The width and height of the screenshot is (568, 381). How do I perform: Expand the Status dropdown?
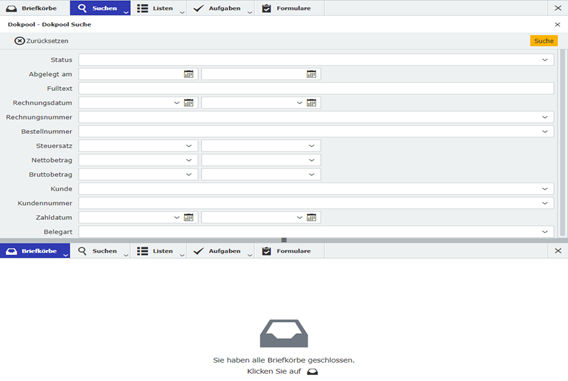(x=544, y=60)
